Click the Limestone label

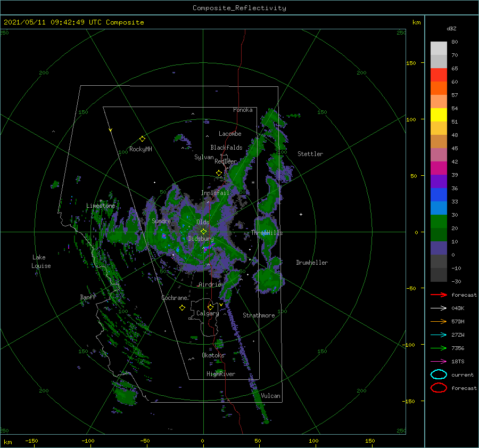tap(101, 206)
